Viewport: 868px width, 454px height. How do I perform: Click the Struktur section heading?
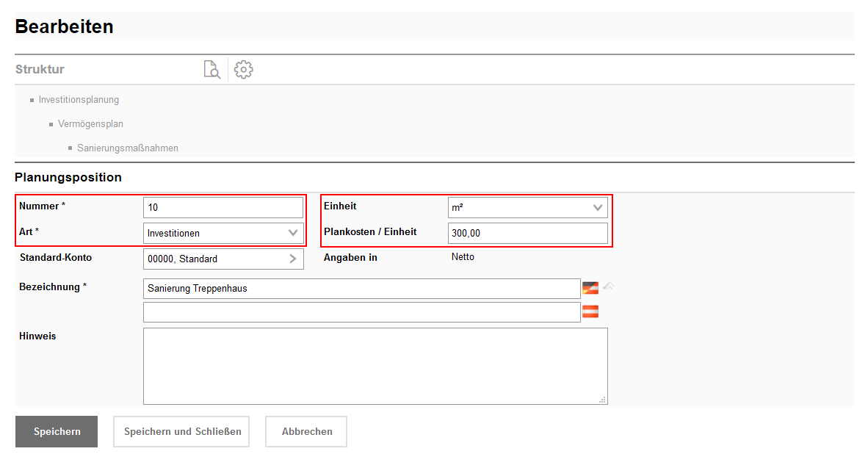(40, 69)
